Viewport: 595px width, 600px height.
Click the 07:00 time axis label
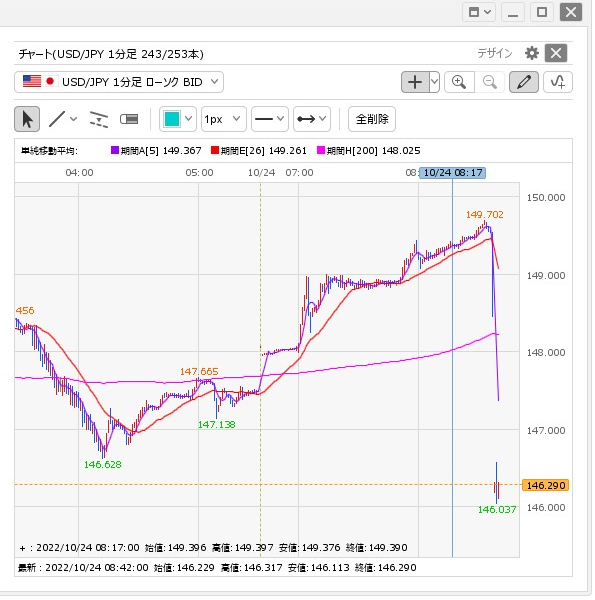point(299,173)
